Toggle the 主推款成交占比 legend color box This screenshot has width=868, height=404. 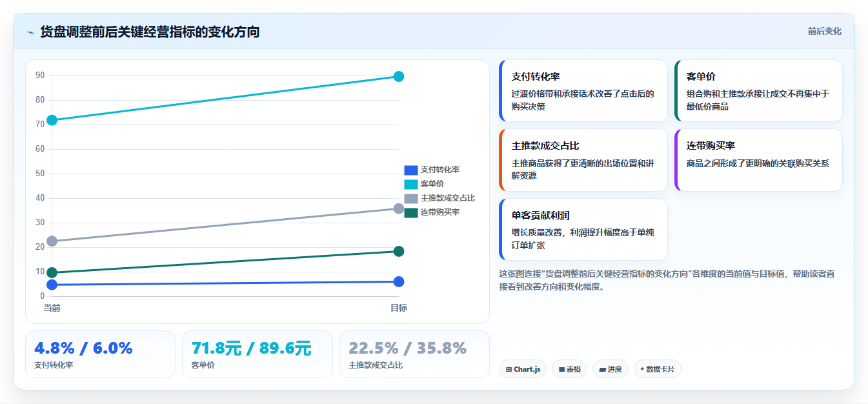(411, 198)
